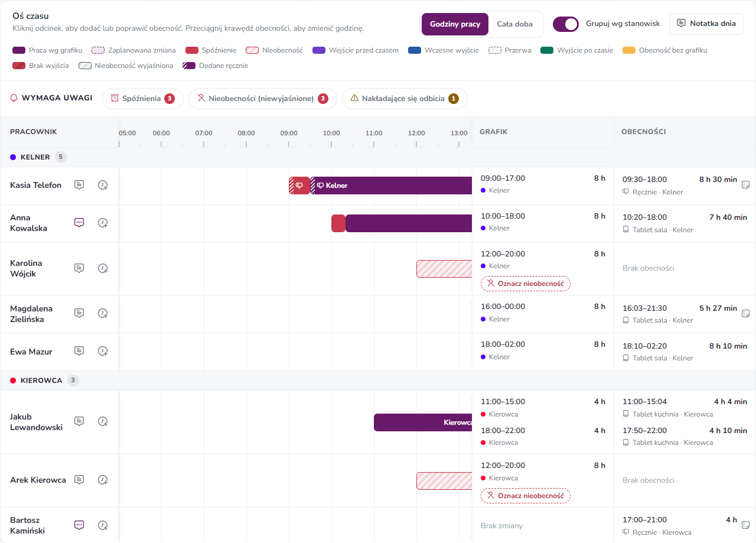Click sticky note icon beside Kasia's 09:30–18:00 attendance

(746, 185)
